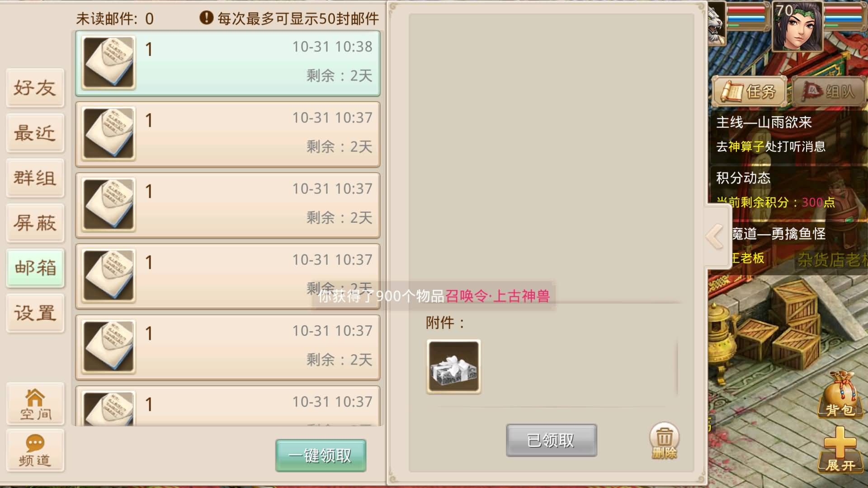Select the 任务 quest tab

pyautogui.click(x=749, y=92)
